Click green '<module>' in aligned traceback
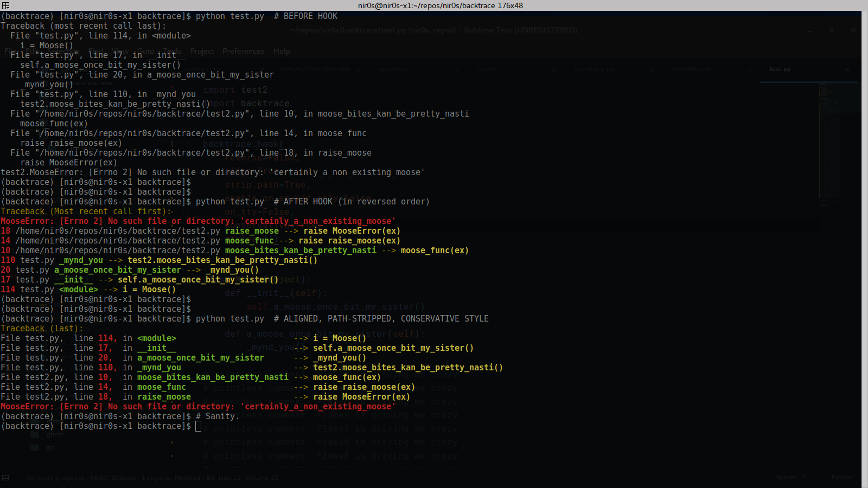Viewport: 868px width, 488px height. pyautogui.click(x=157, y=338)
